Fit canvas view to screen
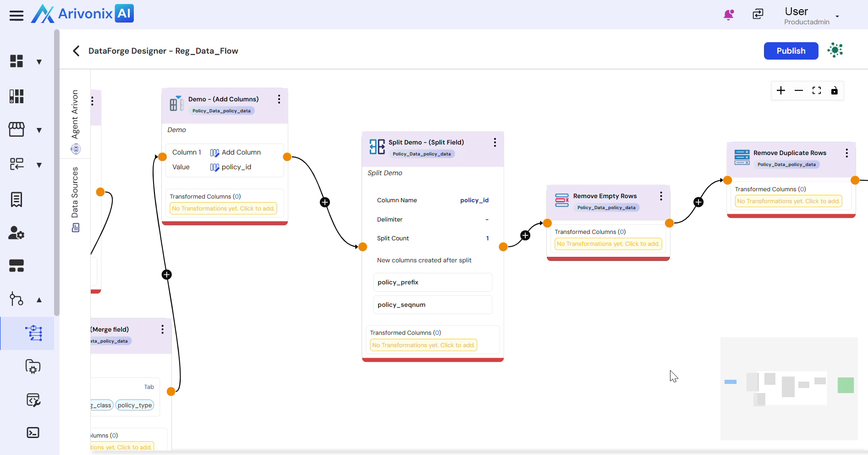Screen dimensions: 868x455 pyautogui.click(x=817, y=91)
